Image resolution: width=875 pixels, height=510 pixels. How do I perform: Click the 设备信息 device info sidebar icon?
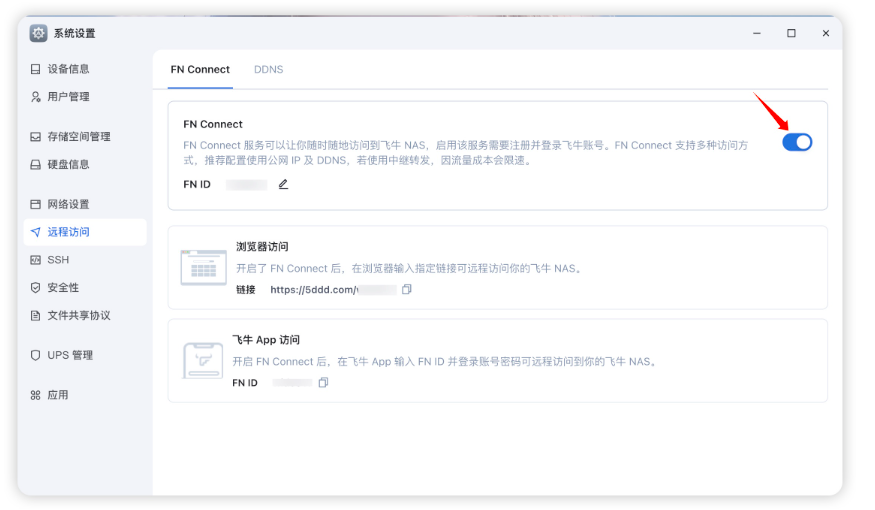pyautogui.click(x=36, y=69)
